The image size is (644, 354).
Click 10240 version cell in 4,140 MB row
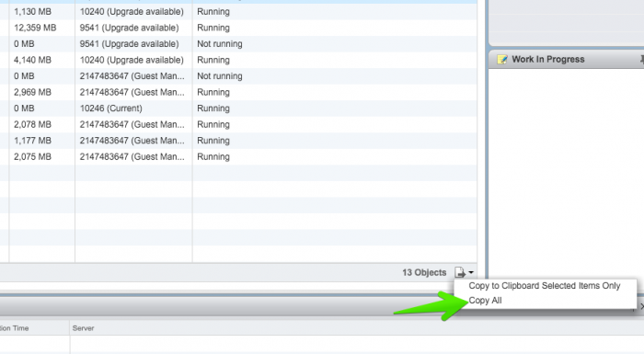pyautogui.click(x=132, y=60)
